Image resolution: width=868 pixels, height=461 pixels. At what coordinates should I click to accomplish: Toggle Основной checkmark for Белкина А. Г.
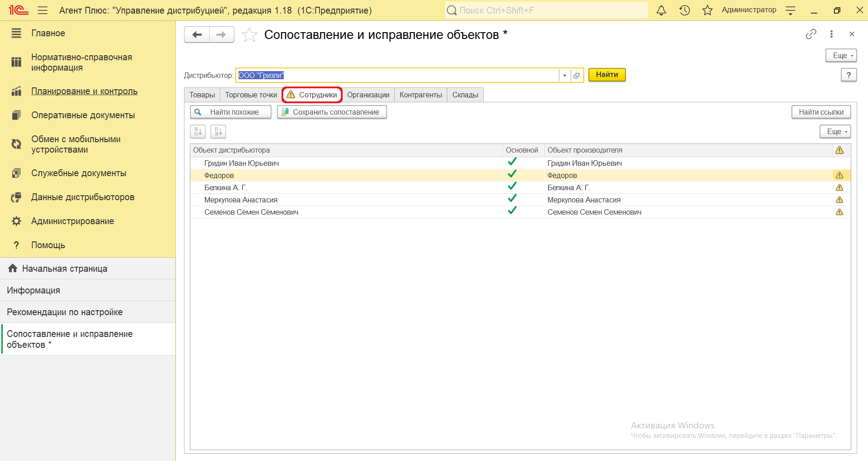click(x=512, y=186)
